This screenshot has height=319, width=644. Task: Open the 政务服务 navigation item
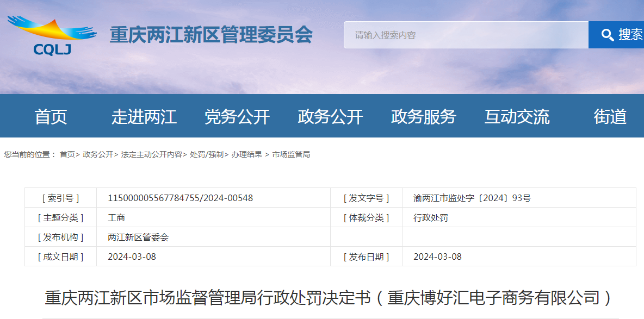[424, 117]
